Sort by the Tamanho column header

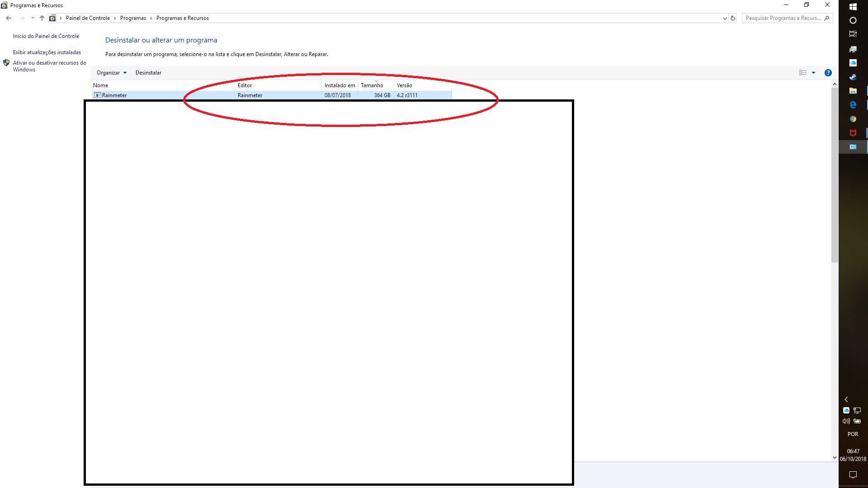coord(372,85)
